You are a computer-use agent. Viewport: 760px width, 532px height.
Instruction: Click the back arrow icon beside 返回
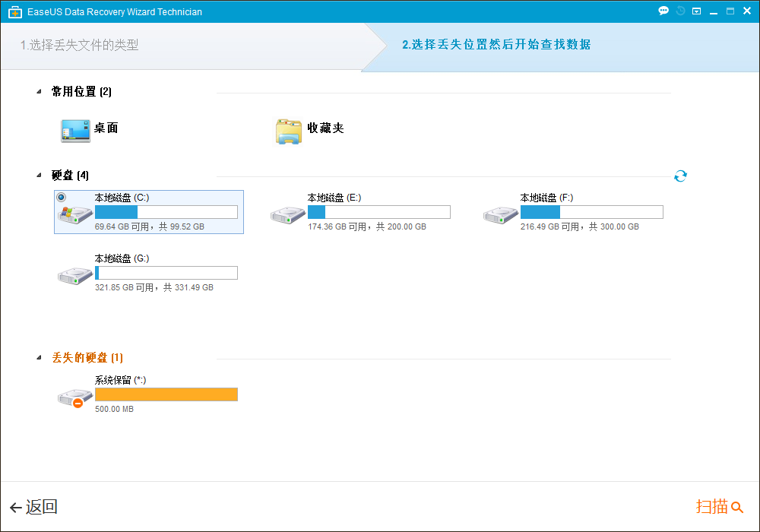point(15,507)
